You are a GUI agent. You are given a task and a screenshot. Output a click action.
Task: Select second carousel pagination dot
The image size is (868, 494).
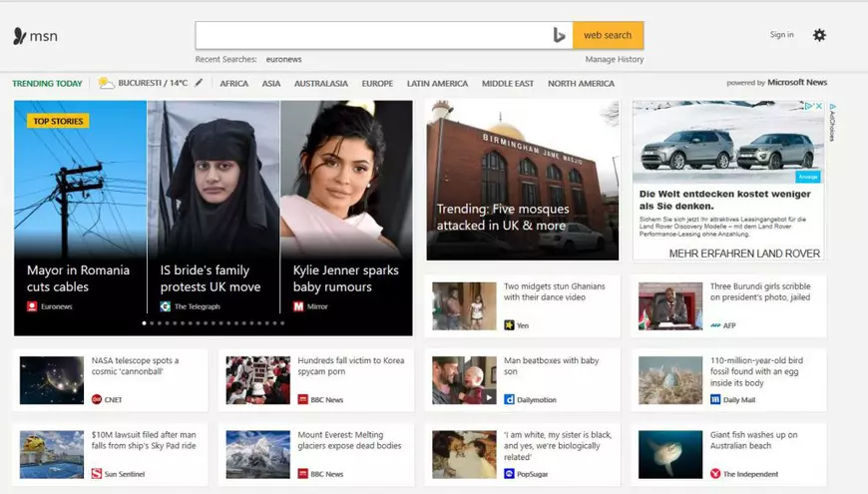[153, 323]
